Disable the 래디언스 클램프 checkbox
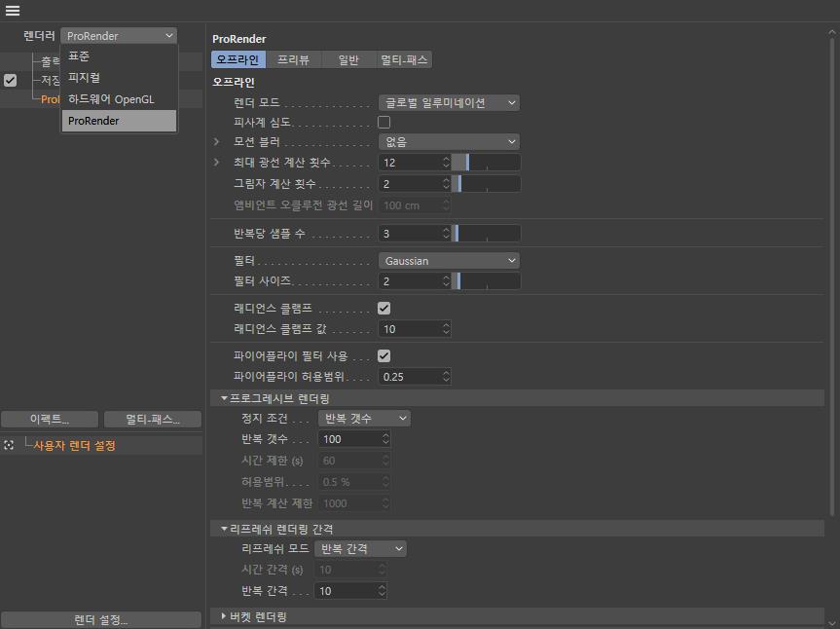The image size is (840, 629). click(x=384, y=308)
